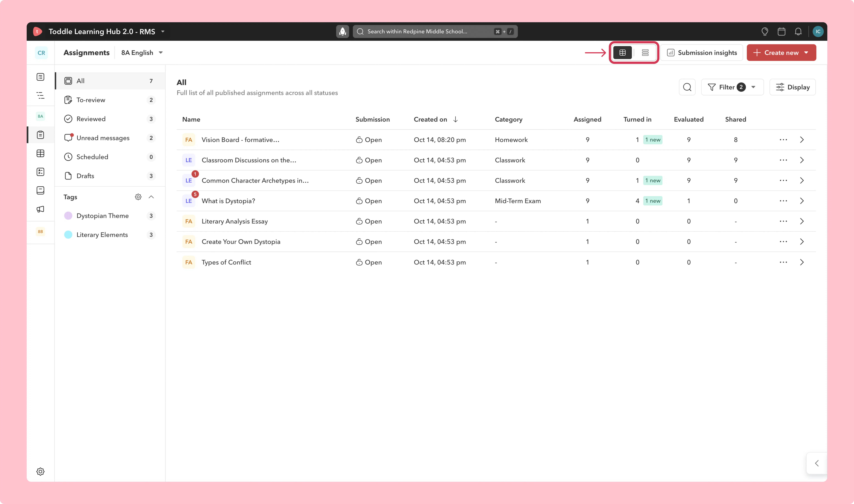The width and height of the screenshot is (854, 504).
Task: Select the Reviewed tab
Action: [110, 119]
